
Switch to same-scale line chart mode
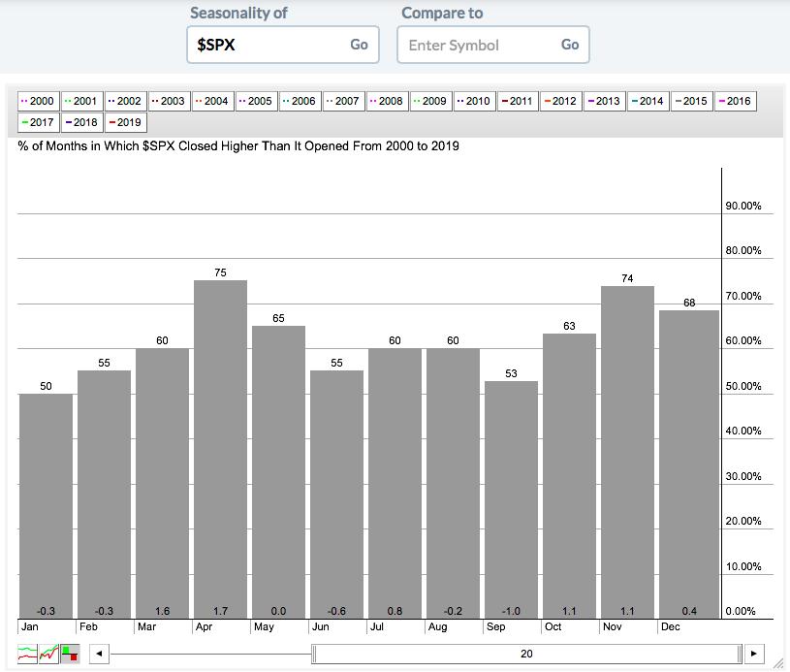point(48,654)
